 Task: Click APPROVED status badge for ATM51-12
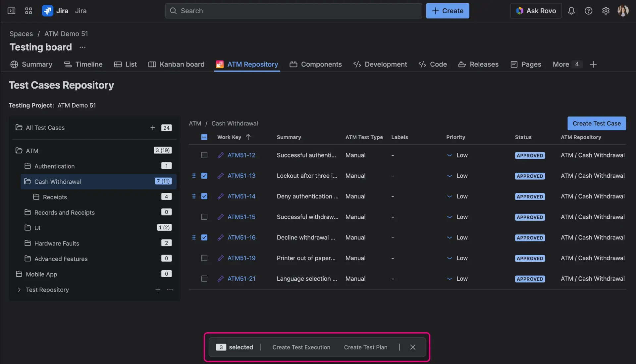(x=530, y=155)
